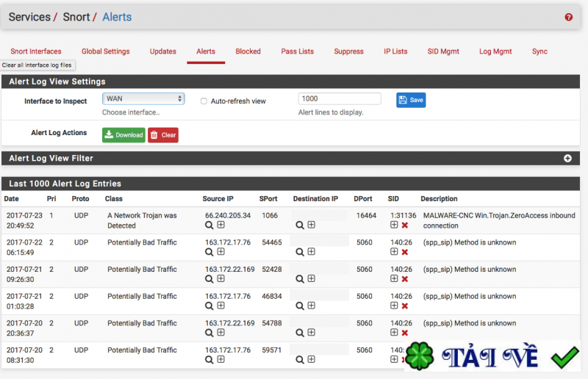Suppress source IP plus icon in 01:03:28 row
The image size is (588, 379).
click(221, 306)
